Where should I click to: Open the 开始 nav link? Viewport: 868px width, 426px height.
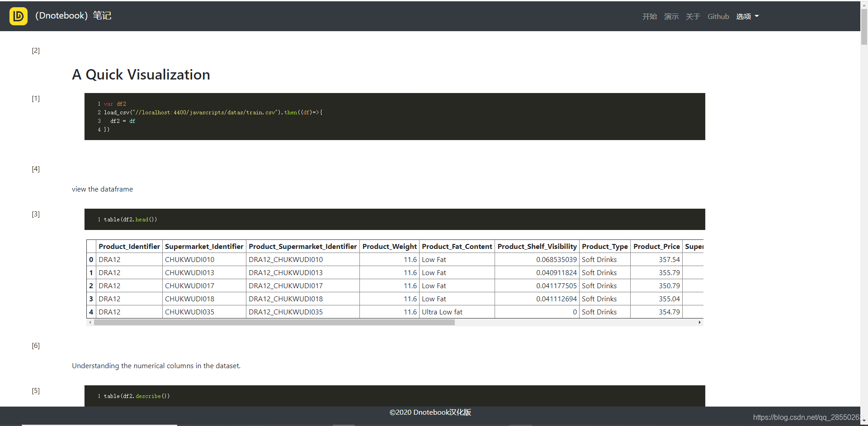650,17
